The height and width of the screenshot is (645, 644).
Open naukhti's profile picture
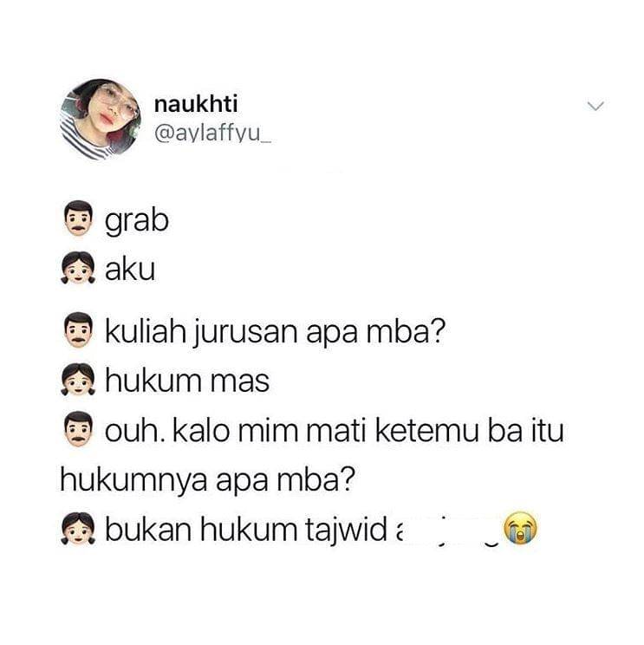(x=101, y=120)
